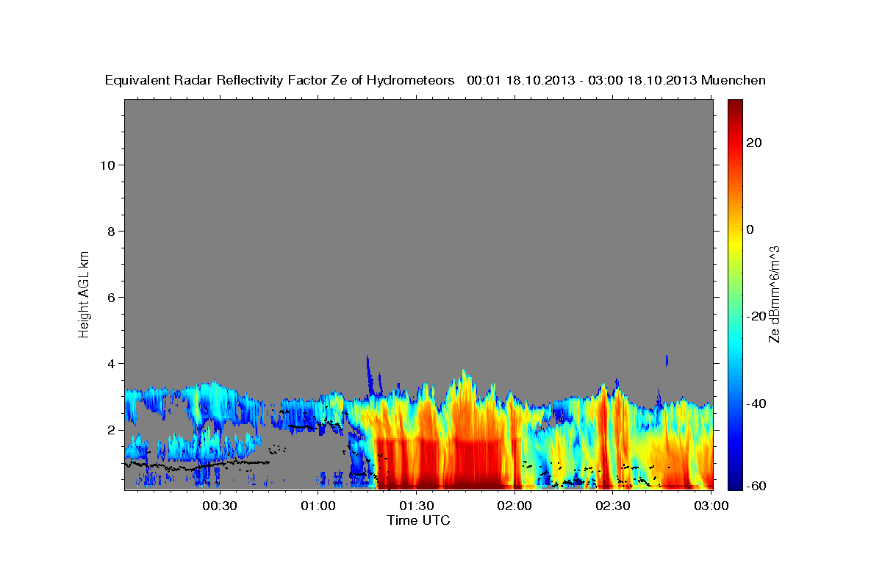882x588 pixels.
Task: Click the height axis label '10'
Action: (107, 165)
